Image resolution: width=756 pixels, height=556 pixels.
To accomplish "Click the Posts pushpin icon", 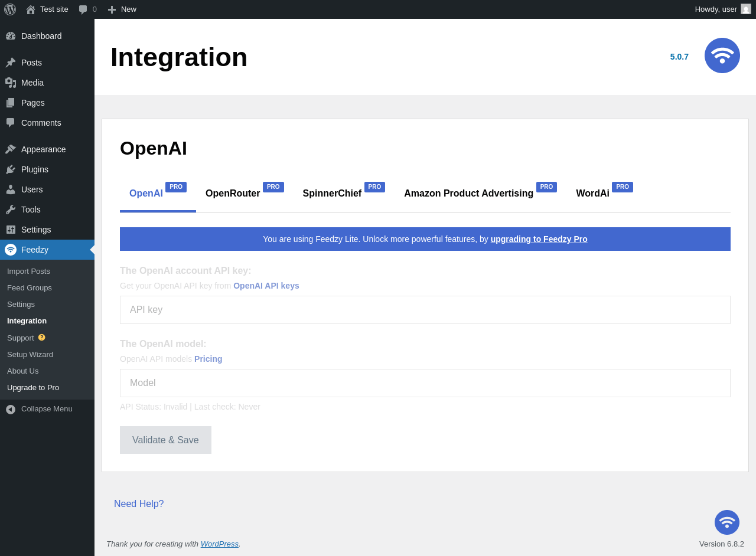I will tap(11, 63).
